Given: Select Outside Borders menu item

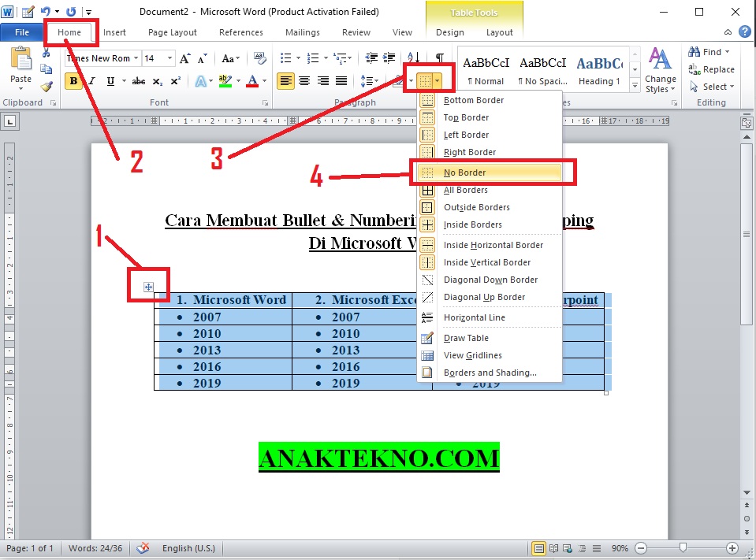Looking at the screenshot, I should 489,207.
